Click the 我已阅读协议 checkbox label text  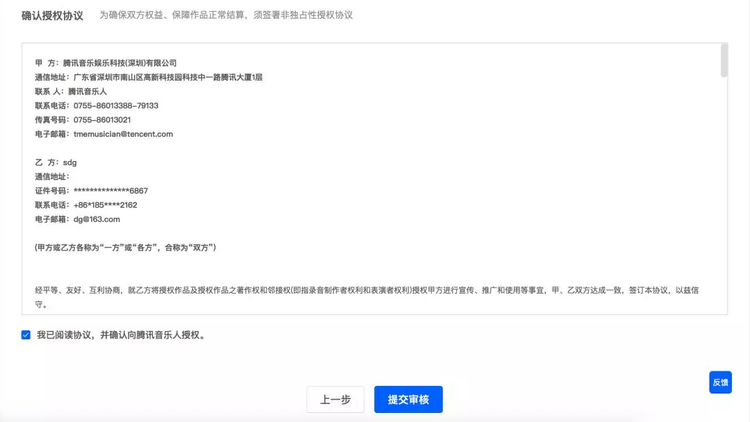click(x=121, y=335)
